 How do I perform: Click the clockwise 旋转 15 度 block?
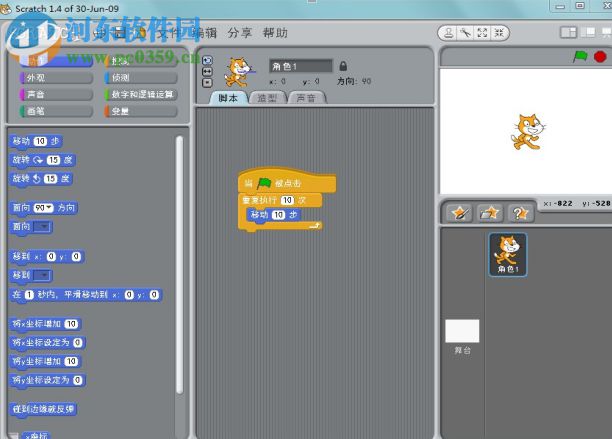[x=42, y=160]
